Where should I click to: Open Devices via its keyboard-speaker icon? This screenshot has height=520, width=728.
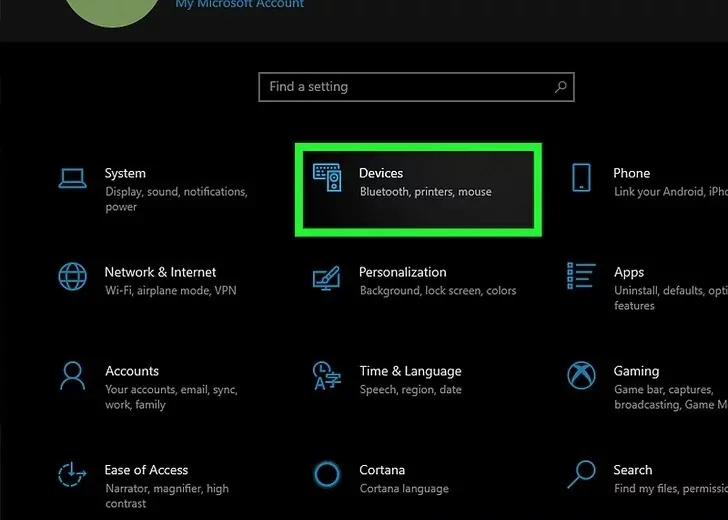click(327, 180)
